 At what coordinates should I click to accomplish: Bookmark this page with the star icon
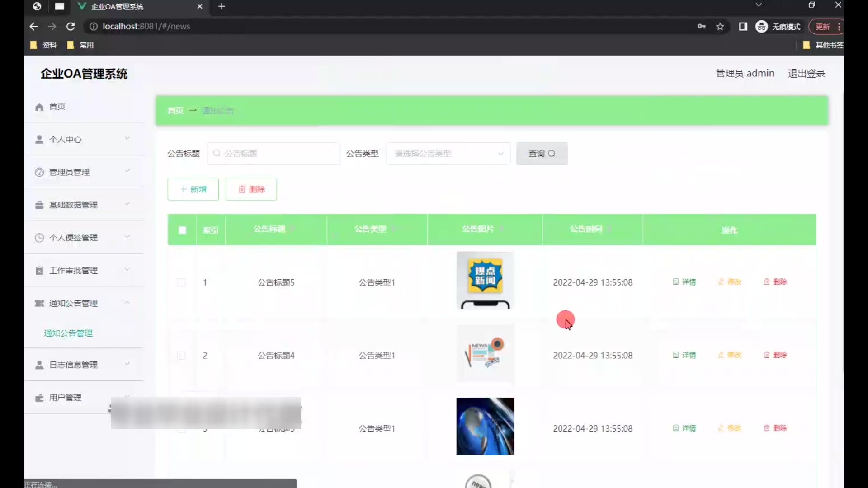click(x=720, y=27)
